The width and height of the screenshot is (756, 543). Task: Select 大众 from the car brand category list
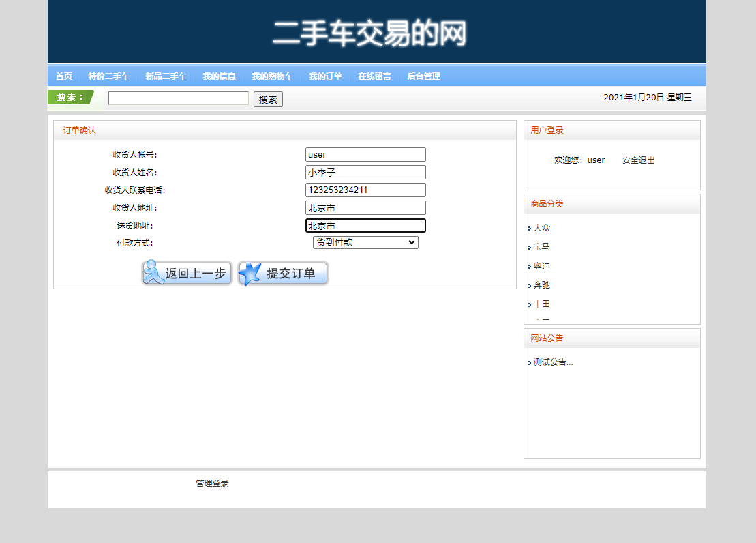point(541,227)
